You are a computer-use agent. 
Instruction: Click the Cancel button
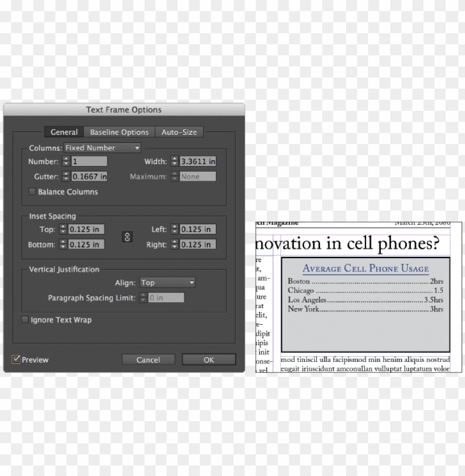click(x=148, y=359)
